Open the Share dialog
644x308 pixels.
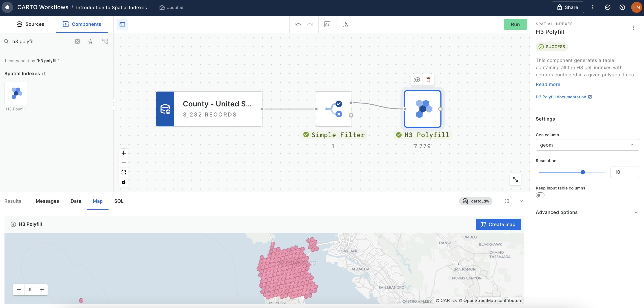568,7
